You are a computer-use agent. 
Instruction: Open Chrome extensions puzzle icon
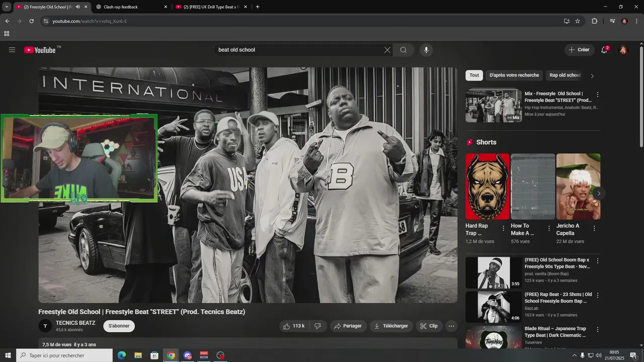[x=594, y=21]
